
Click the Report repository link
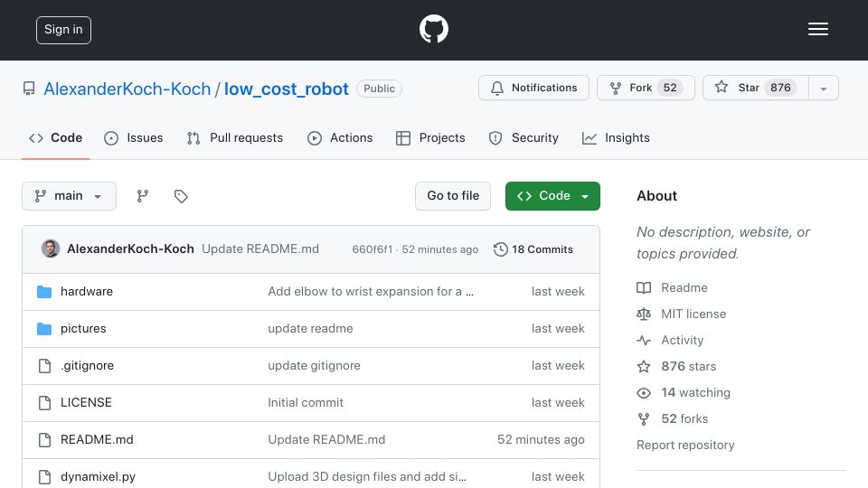[x=685, y=446]
